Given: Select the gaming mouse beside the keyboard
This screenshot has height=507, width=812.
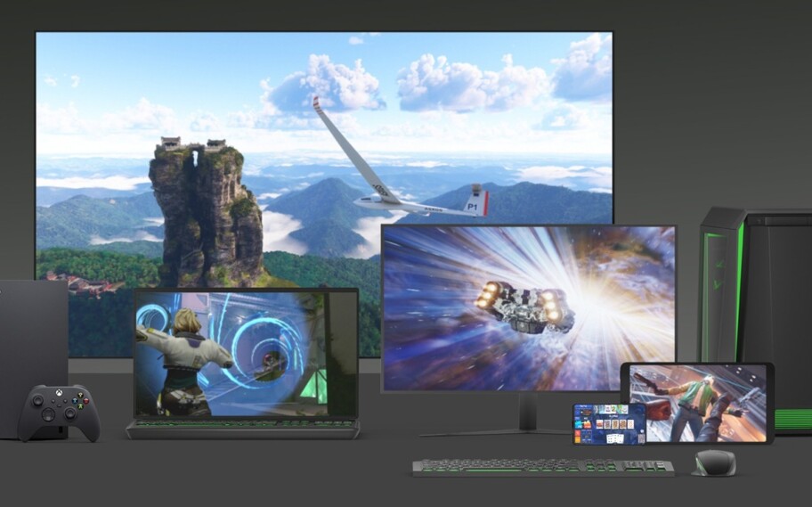Looking at the screenshot, I should (x=714, y=462).
